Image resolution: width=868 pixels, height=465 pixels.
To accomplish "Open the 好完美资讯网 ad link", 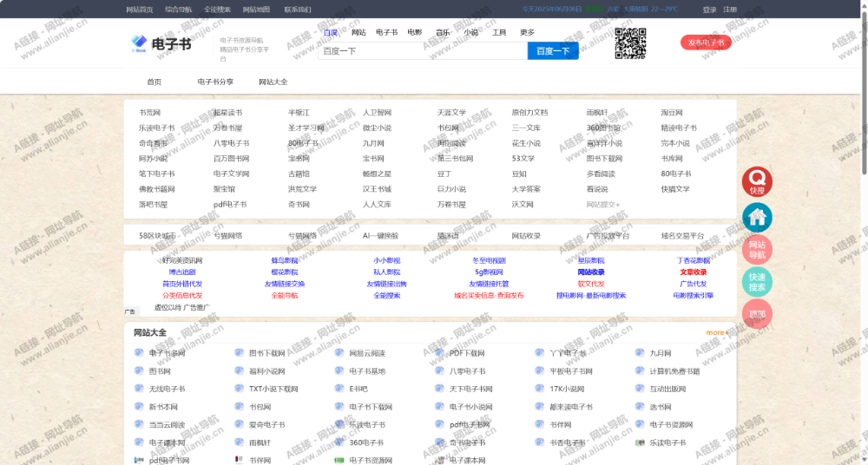I will pos(182,260).
